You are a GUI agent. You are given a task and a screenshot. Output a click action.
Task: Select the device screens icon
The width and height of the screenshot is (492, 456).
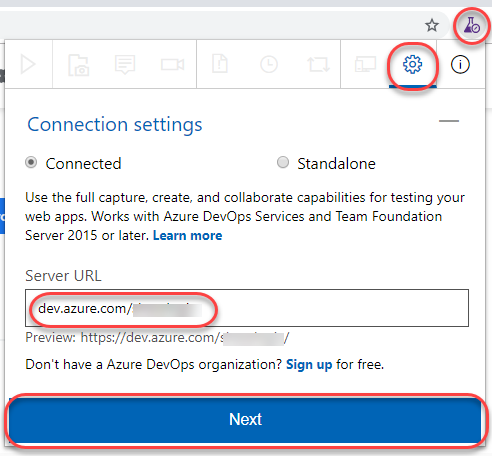coord(365,64)
